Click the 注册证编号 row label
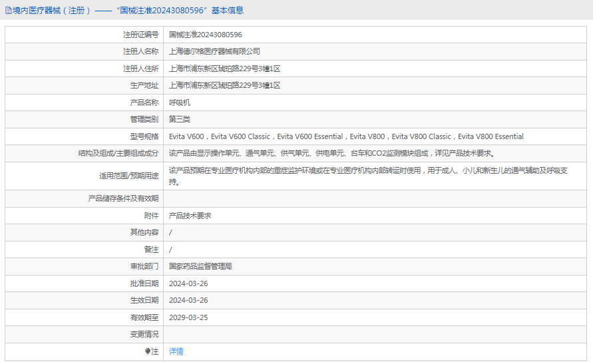Image resolution: width=593 pixels, height=364 pixels. tap(140, 35)
